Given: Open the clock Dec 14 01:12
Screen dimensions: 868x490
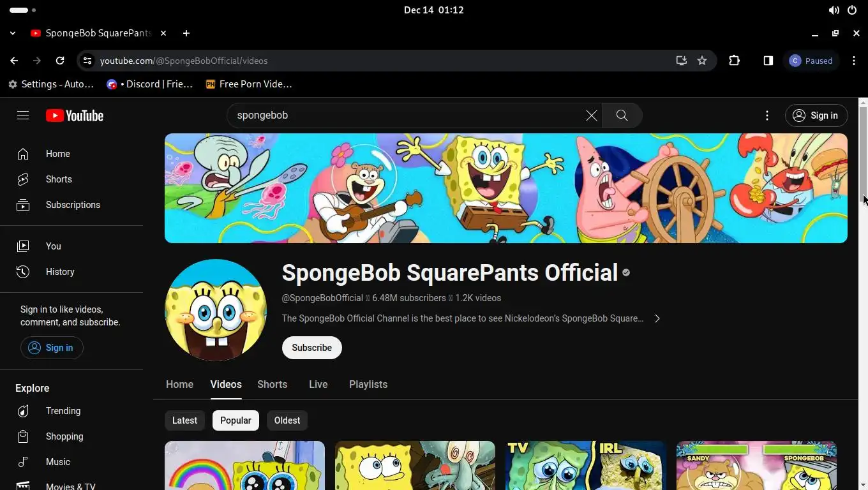Looking at the screenshot, I should click(434, 10).
